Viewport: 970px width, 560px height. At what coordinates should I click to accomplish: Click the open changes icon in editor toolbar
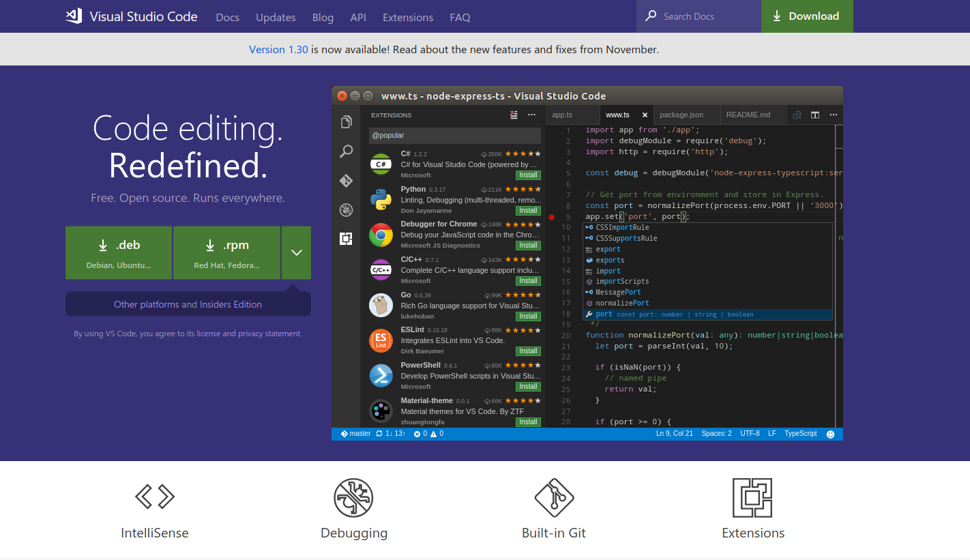tap(797, 115)
